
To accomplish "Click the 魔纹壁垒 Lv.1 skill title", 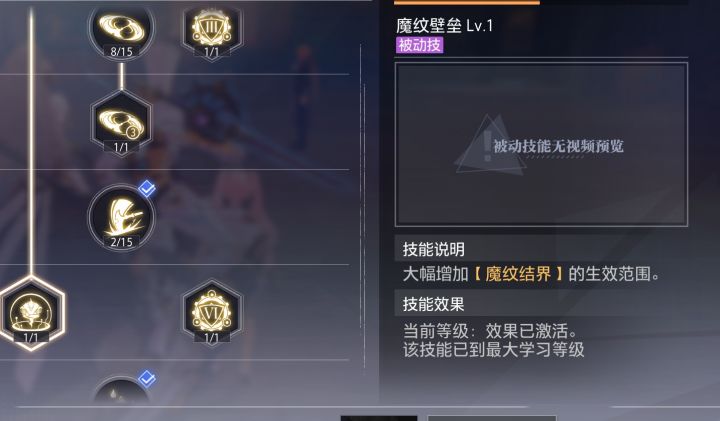I will click(444, 25).
